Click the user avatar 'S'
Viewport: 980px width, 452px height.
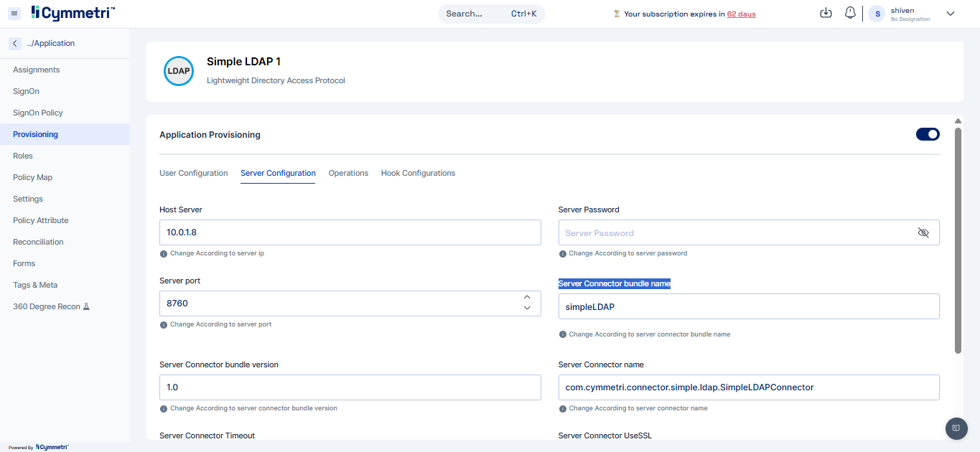pos(877,14)
